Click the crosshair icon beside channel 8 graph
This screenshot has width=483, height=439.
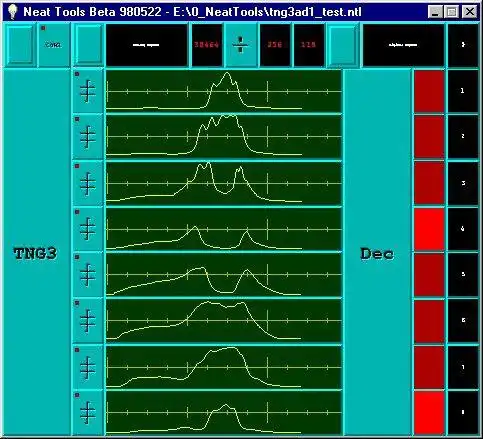tap(88, 413)
